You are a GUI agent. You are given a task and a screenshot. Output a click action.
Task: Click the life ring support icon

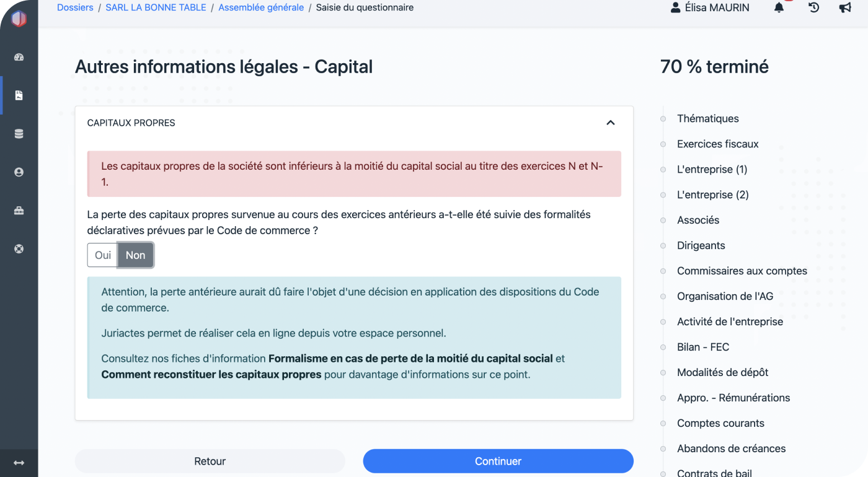pyautogui.click(x=19, y=249)
